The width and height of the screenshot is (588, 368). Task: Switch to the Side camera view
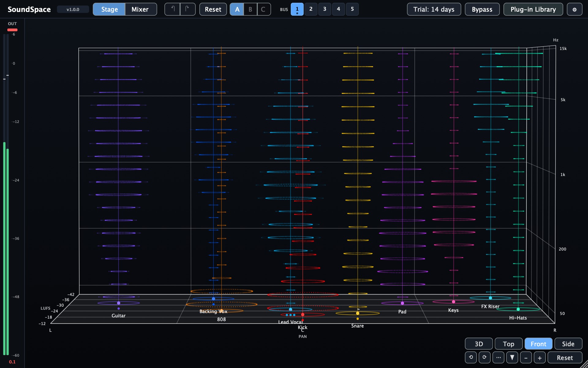[568, 344]
